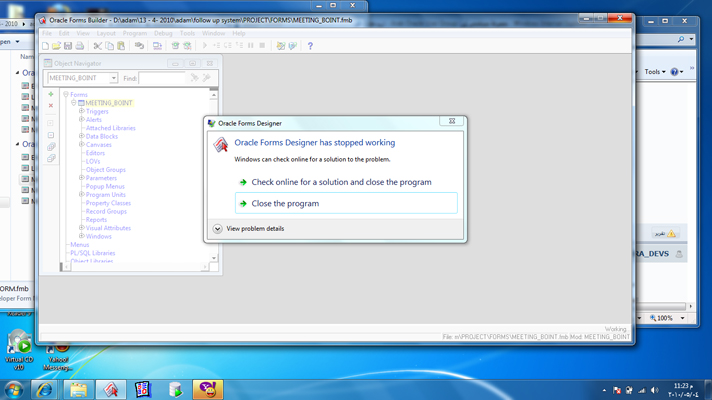Screen dimensions: 712x400
Task: Click the Open folder toolbar icon
Action: point(56,46)
